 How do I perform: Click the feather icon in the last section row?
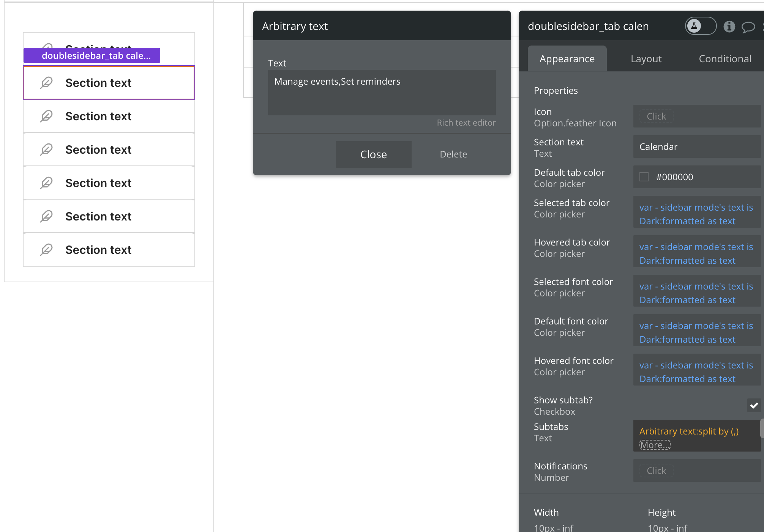click(x=46, y=250)
